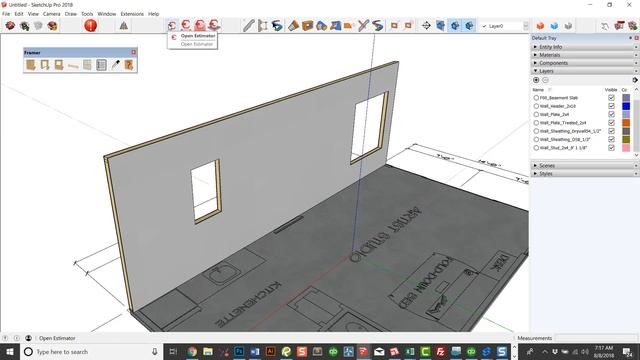
Task: Click first wall panel icon in Framer toolbar
Action: point(31,65)
